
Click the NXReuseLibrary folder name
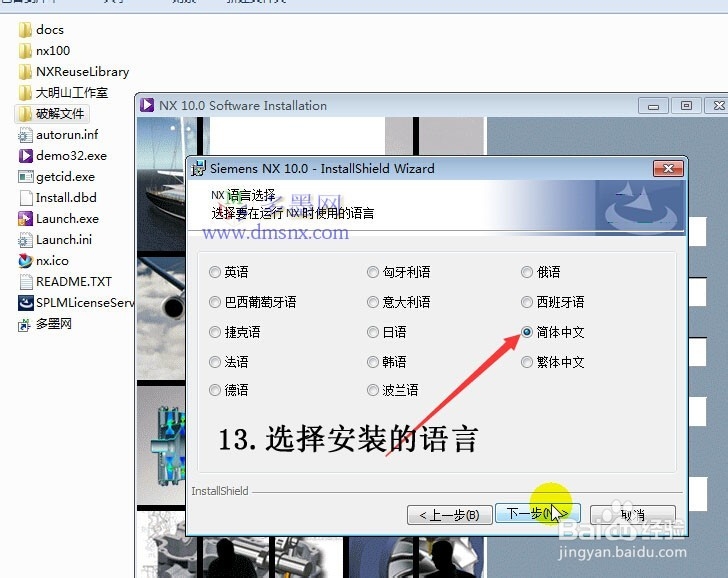(83, 72)
